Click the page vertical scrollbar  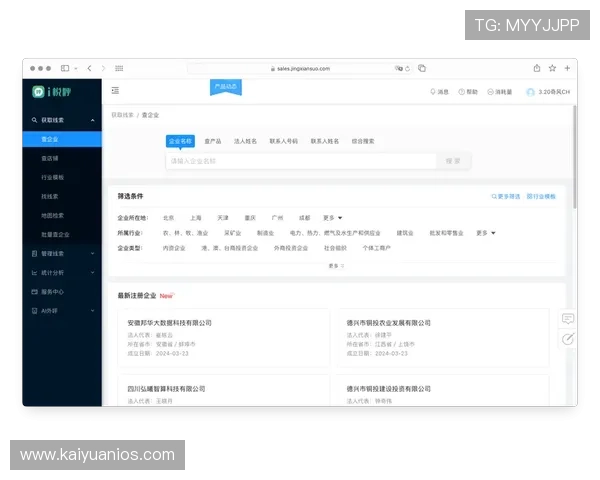point(574,157)
